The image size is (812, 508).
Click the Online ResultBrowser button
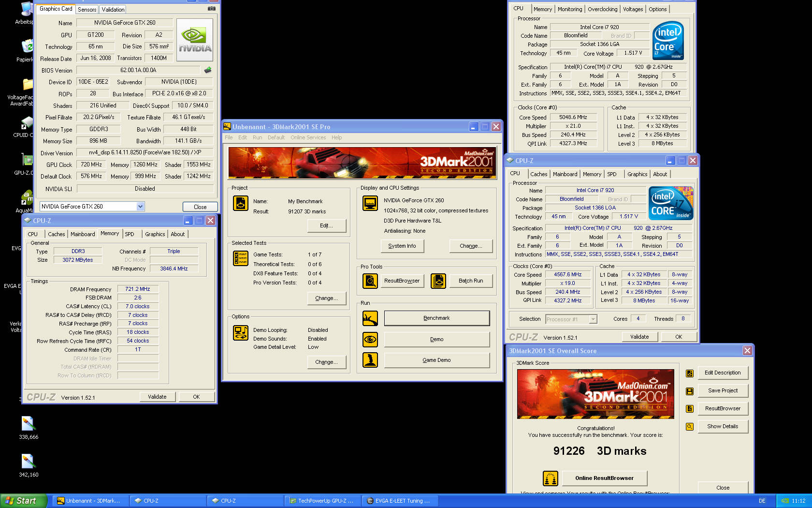tap(604, 478)
